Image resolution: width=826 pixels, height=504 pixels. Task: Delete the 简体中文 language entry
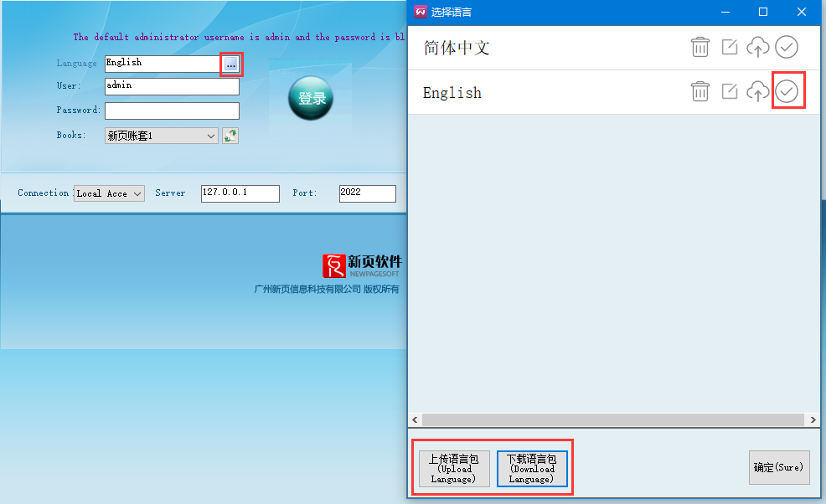700,48
